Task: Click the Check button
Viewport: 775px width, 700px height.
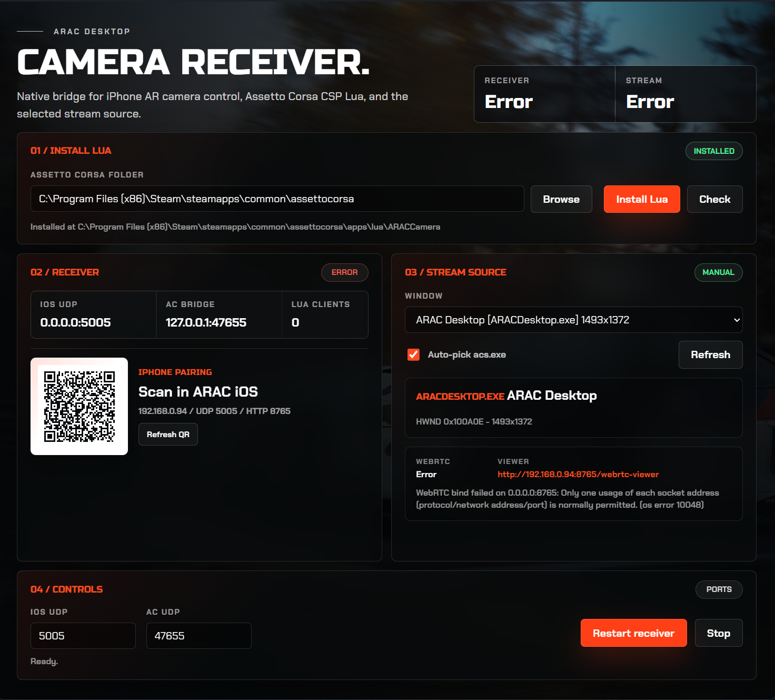Action: pyautogui.click(x=714, y=199)
